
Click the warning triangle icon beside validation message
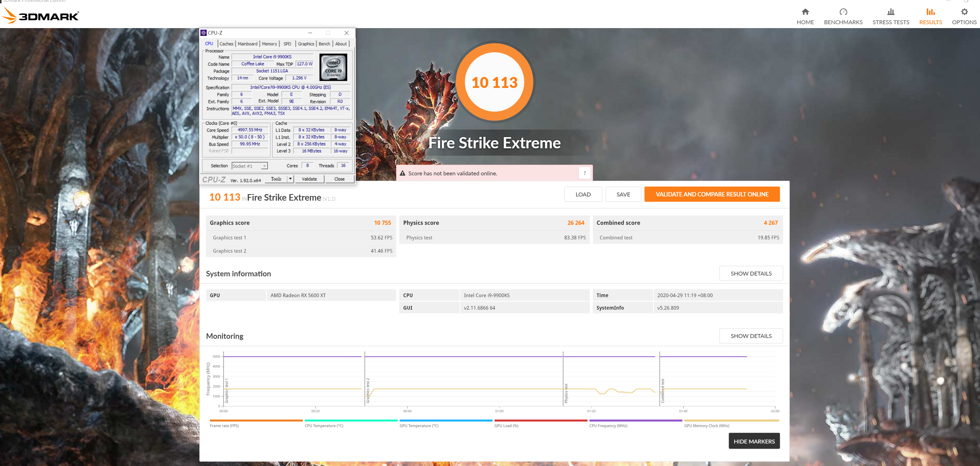pyautogui.click(x=402, y=173)
